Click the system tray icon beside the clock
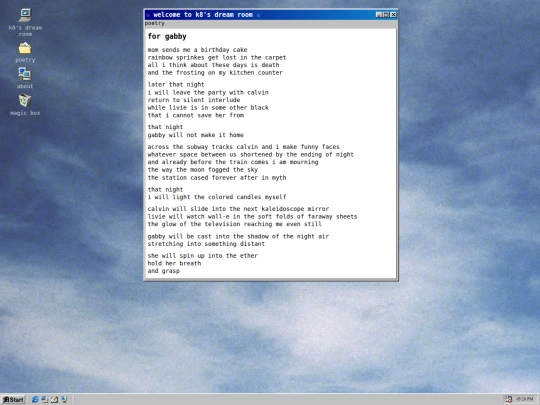 (x=509, y=399)
